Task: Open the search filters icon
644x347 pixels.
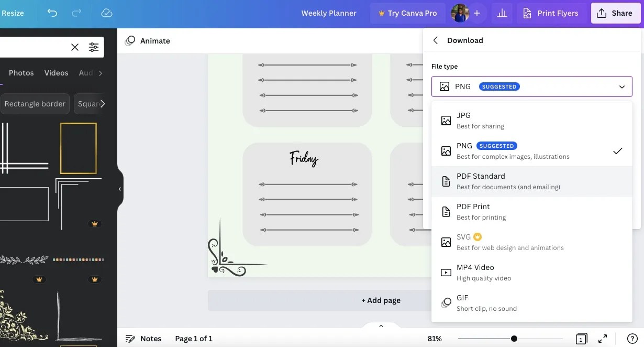Action: tap(94, 47)
